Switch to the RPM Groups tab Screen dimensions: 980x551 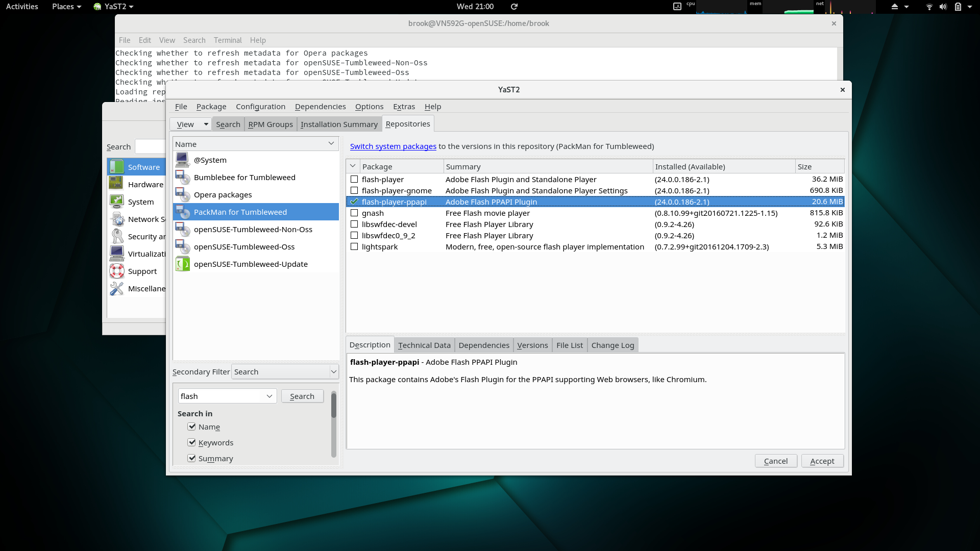[271, 124]
